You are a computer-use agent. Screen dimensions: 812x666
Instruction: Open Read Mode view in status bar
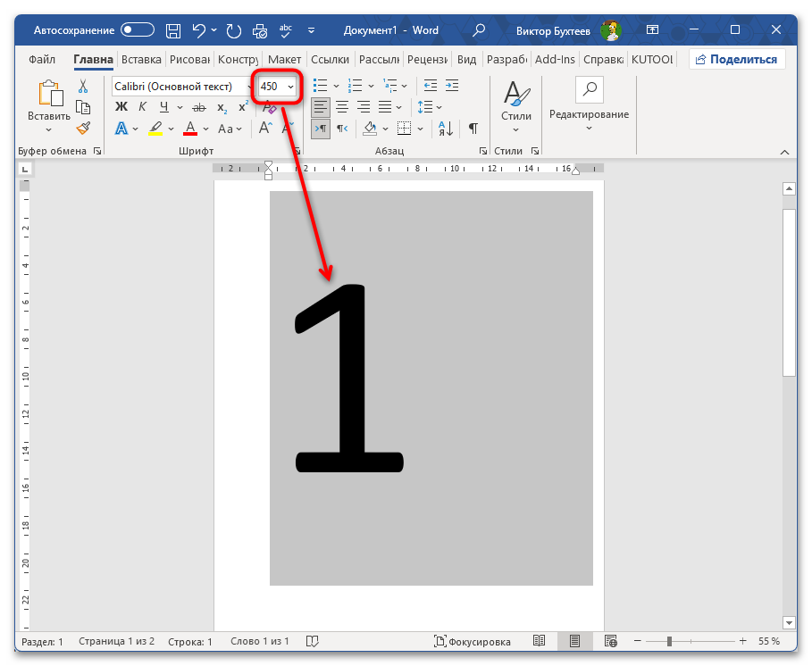coord(539,641)
